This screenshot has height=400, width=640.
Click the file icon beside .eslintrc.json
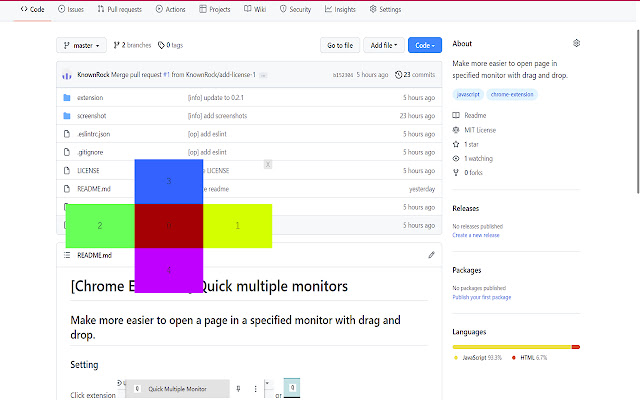pyautogui.click(x=67, y=134)
